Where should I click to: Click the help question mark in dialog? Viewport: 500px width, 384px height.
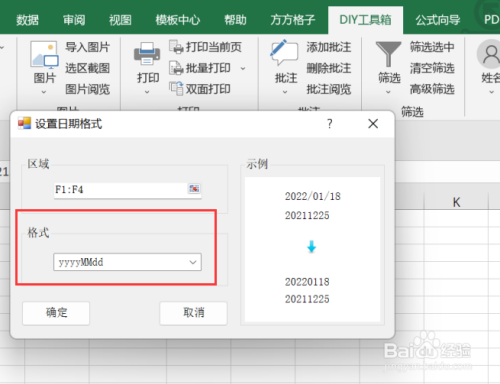329,124
